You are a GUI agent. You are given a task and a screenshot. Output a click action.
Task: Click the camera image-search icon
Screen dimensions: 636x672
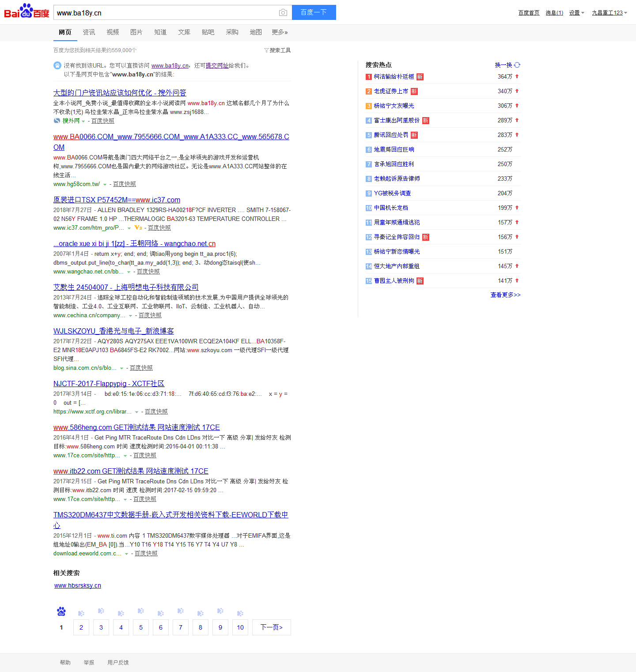[x=283, y=13]
